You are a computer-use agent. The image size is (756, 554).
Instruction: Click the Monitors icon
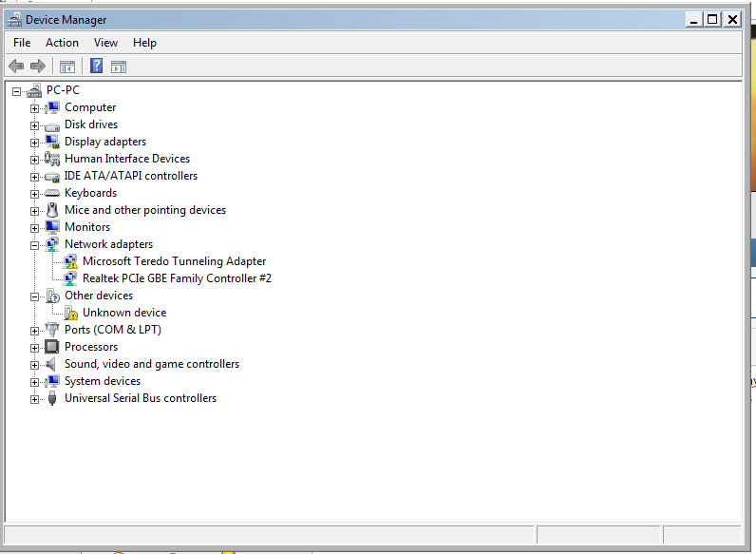click(52, 227)
